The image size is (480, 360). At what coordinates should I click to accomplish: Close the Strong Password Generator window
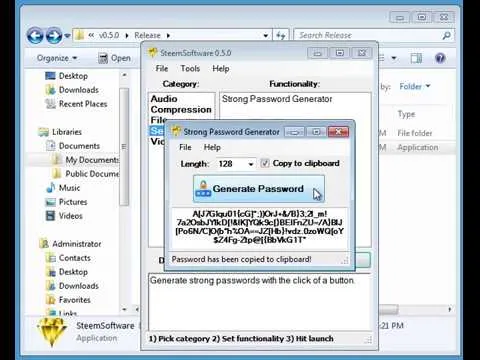[338, 132]
